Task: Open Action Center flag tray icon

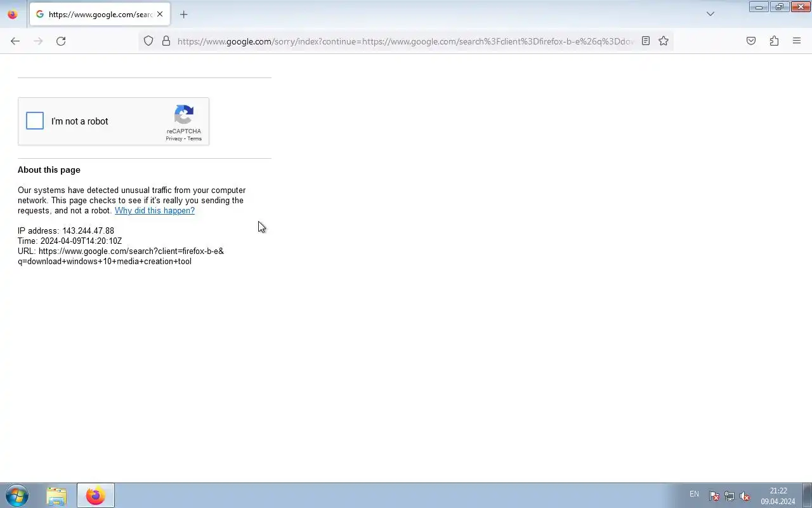Action: 714,496
